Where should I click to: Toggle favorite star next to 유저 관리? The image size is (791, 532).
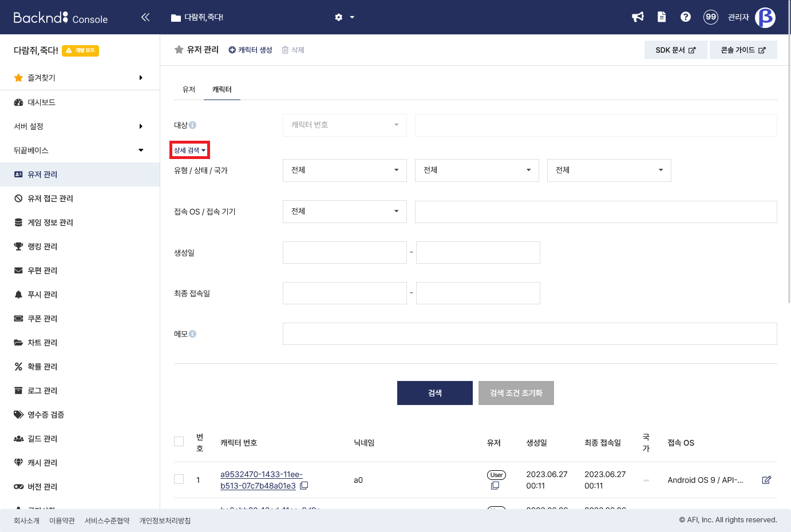[179, 50]
